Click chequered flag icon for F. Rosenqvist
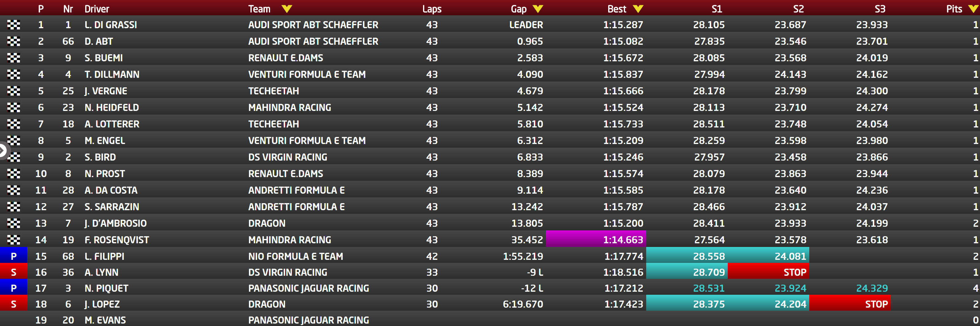The image size is (980, 326). pyautogui.click(x=14, y=240)
